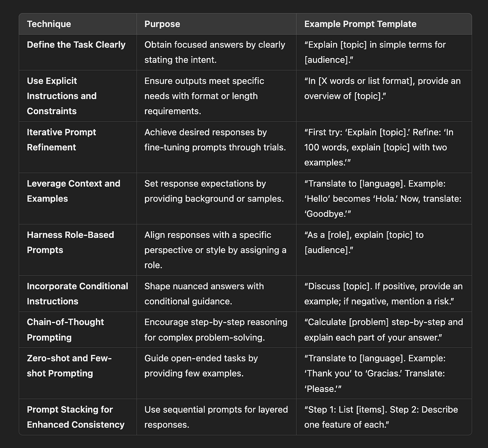Viewport: 488px width, 448px height.
Task: Click the 'Calculate [problem] step-by-step' template
Action: [x=383, y=330]
